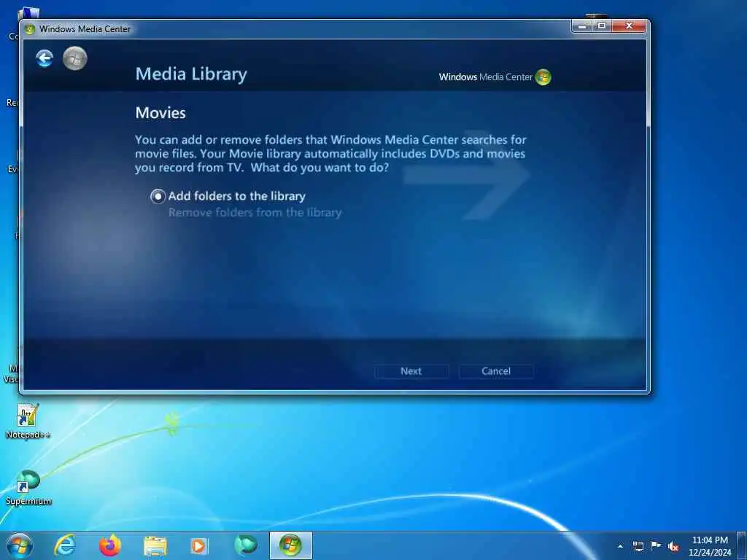This screenshot has width=747, height=560.
Task: Open Supermium browser from the taskbar
Action: (x=246, y=545)
